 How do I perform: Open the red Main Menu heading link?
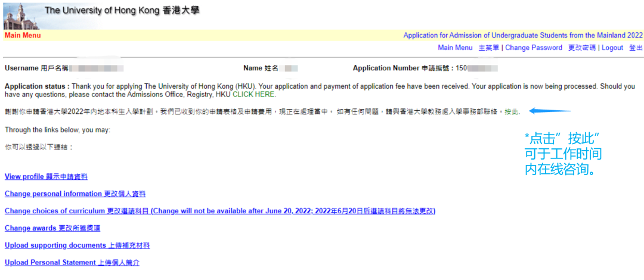pos(23,36)
